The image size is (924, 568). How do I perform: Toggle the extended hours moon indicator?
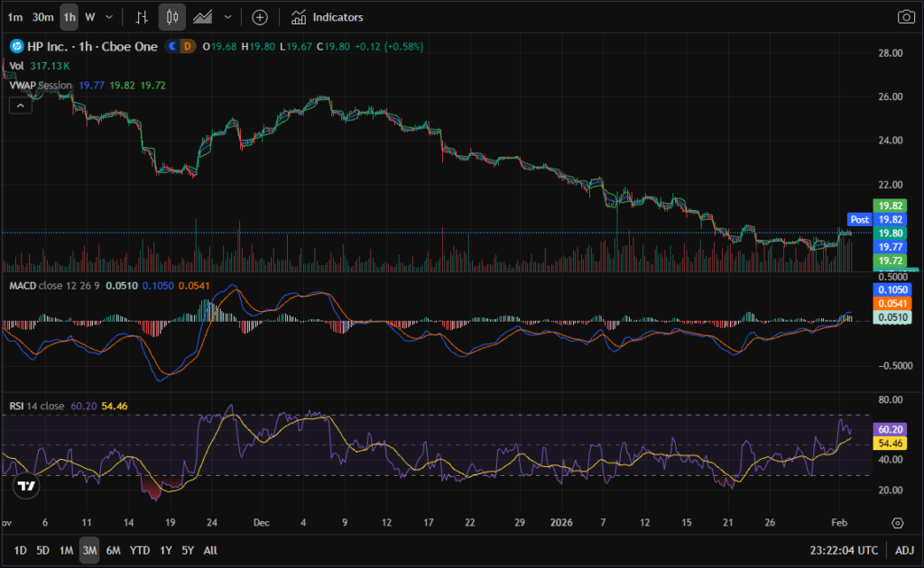pyautogui.click(x=171, y=46)
